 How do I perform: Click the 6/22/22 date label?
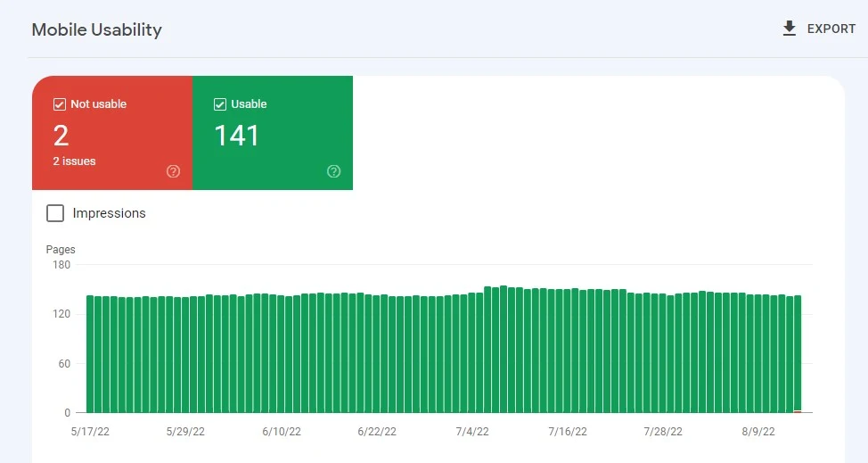coord(377,432)
